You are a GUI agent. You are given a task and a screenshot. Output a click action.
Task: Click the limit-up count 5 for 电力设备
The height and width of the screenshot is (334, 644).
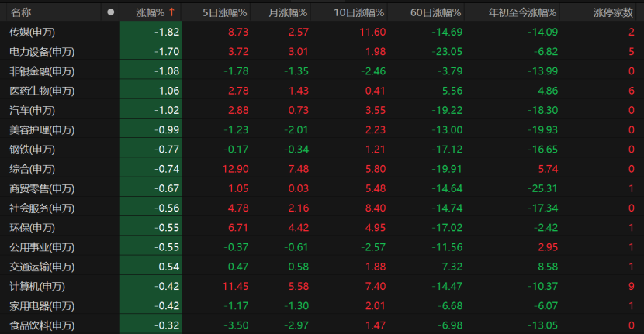point(632,52)
